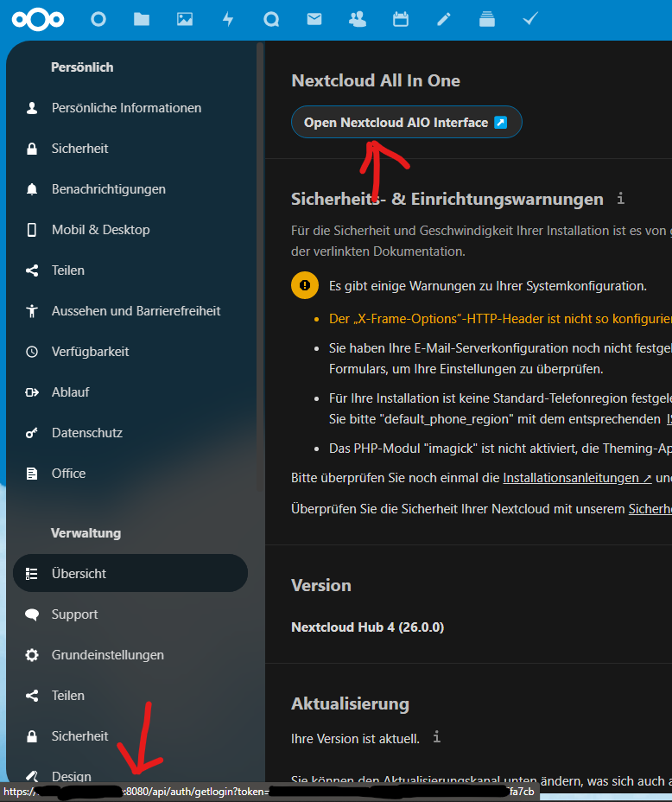
Task: Open the Deck app
Action: (486, 18)
